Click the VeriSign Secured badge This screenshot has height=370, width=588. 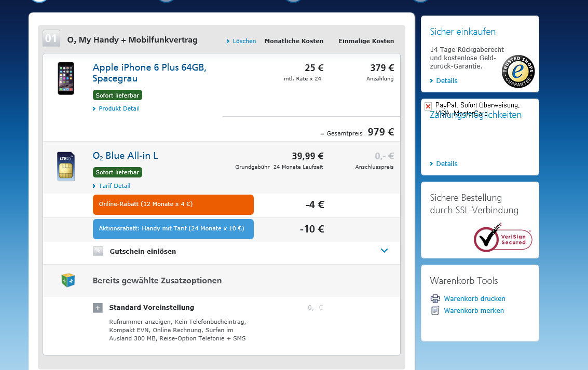(503, 238)
